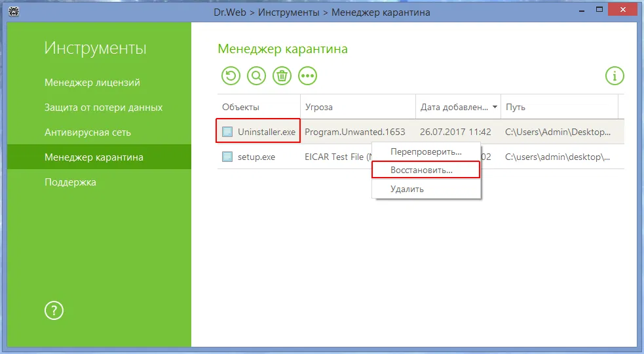Open Менеджер лицензий section
The height and width of the screenshot is (354, 644).
92,83
